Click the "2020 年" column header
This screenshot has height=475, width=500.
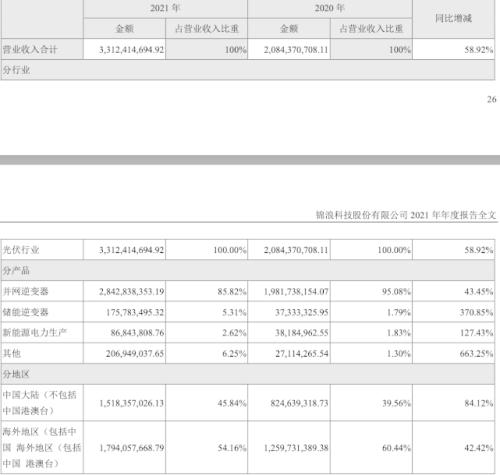[329, 8]
